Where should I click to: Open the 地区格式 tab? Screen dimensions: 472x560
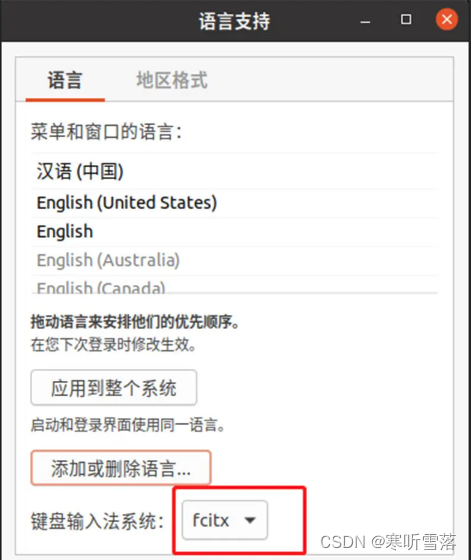point(172,80)
